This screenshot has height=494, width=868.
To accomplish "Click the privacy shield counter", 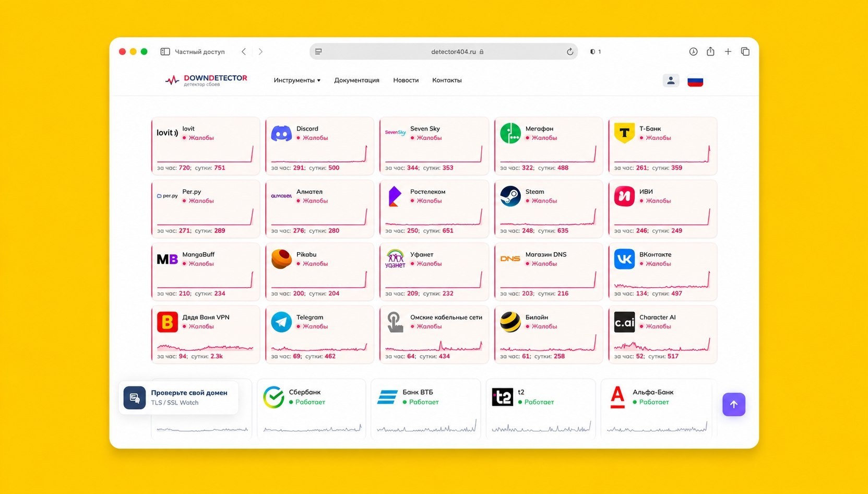I will (596, 52).
